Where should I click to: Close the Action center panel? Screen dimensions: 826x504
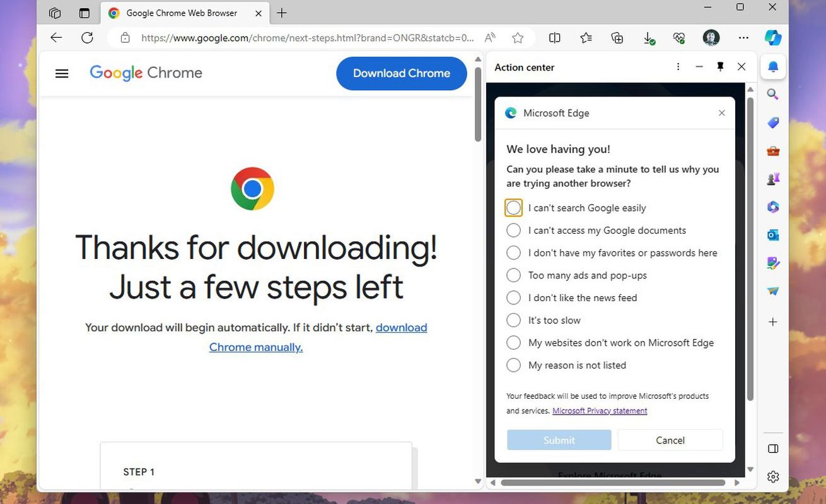point(742,67)
